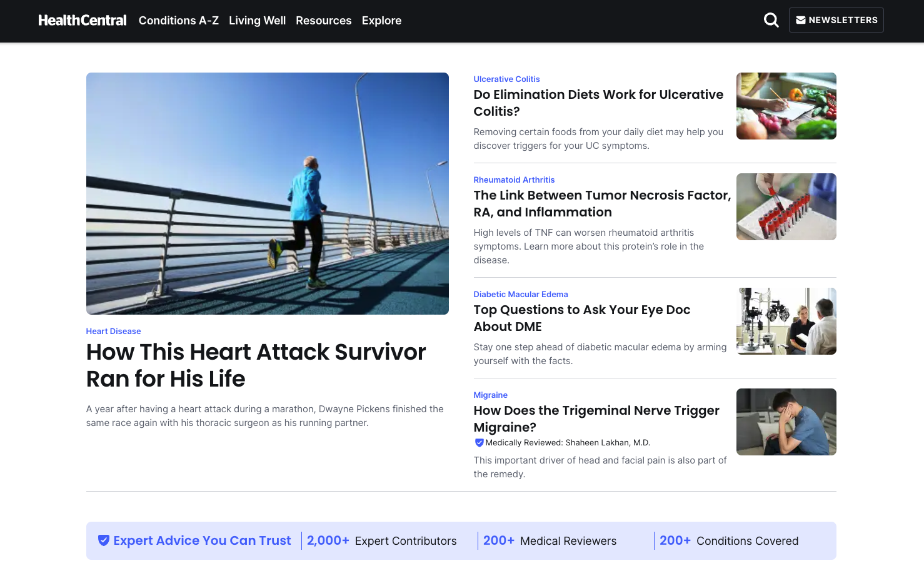This screenshot has height=573, width=924.
Task: Click the eye doctor appointment thumbnail
Action: 786,321
